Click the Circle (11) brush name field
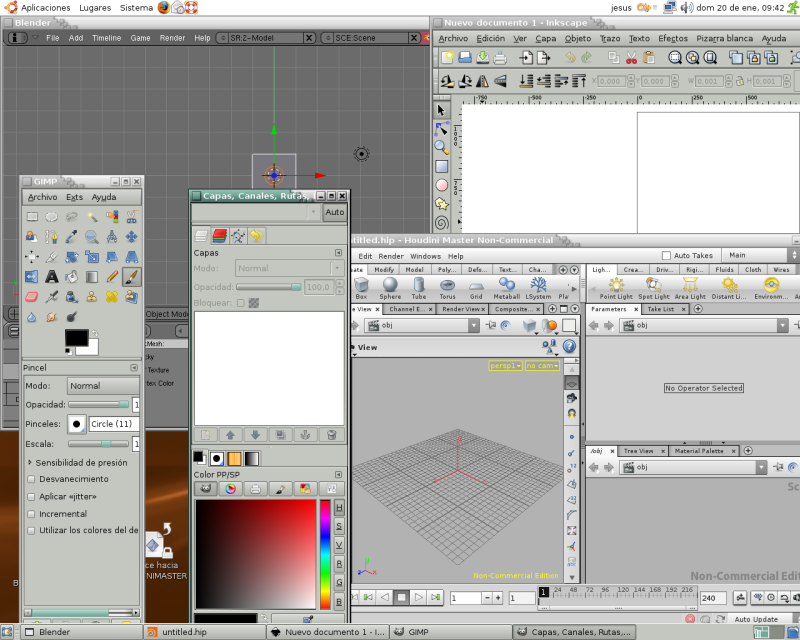800x640 pixels. click(x=114, y=424)
